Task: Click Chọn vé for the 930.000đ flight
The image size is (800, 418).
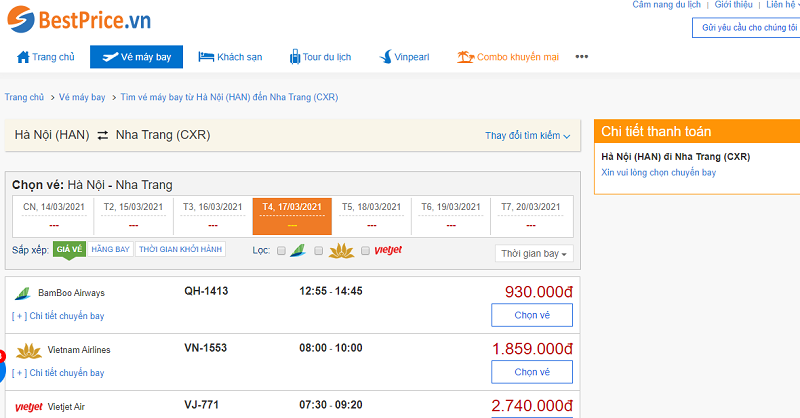Action: click(532, 315)
